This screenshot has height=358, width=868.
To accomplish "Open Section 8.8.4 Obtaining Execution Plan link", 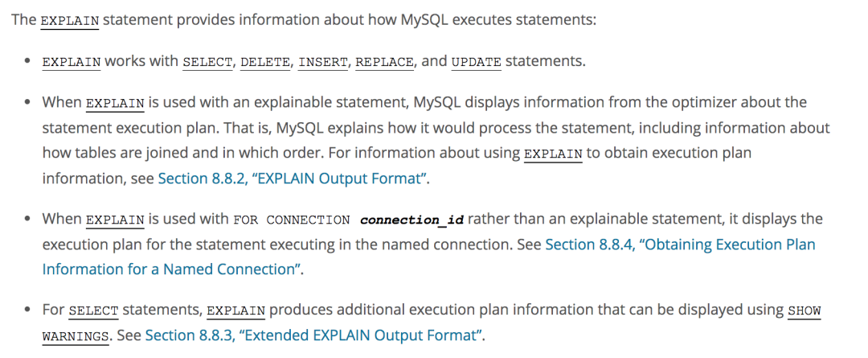I will coord(681,245).
